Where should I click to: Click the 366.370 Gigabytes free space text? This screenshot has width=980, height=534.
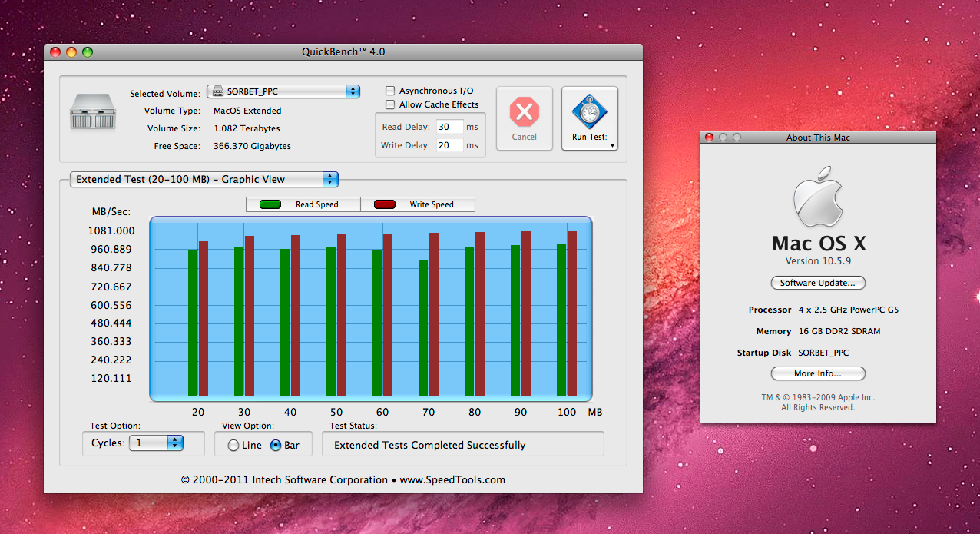252,146
